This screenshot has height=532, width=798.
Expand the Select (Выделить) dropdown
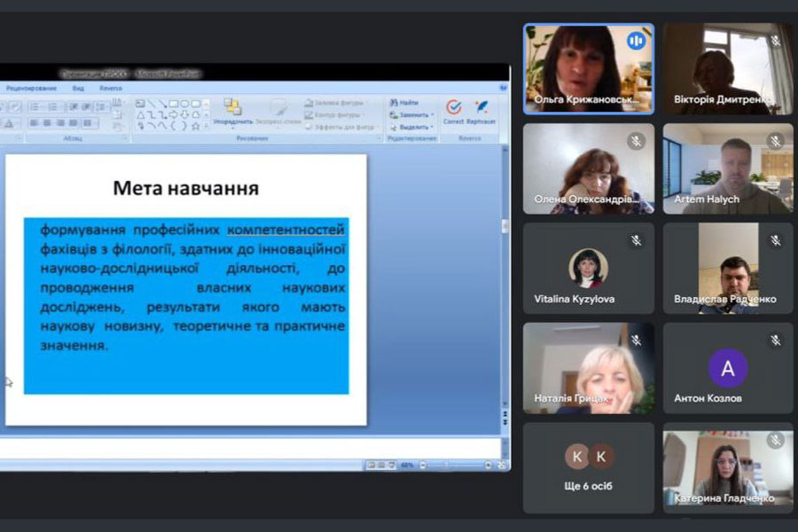pos(433,127)
